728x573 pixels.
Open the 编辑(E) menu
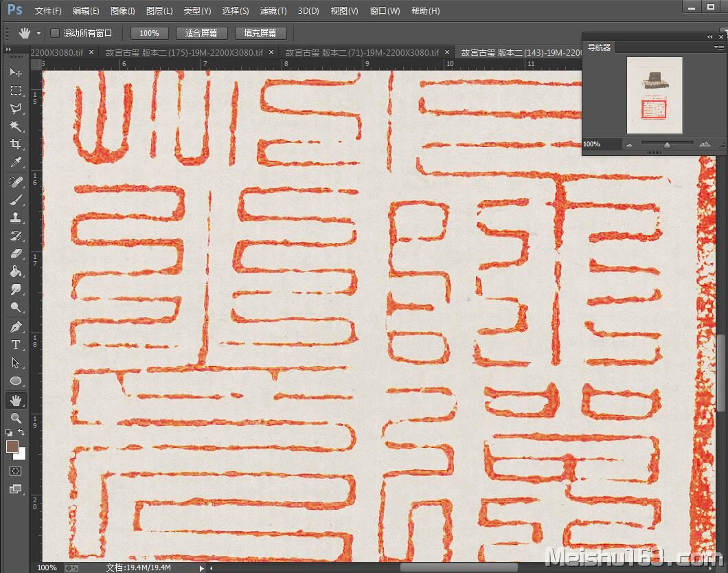pos(86,11)
